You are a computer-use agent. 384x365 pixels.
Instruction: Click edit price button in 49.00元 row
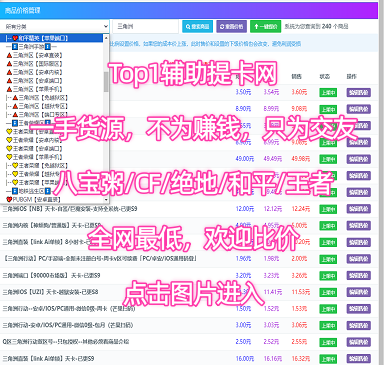359,159
